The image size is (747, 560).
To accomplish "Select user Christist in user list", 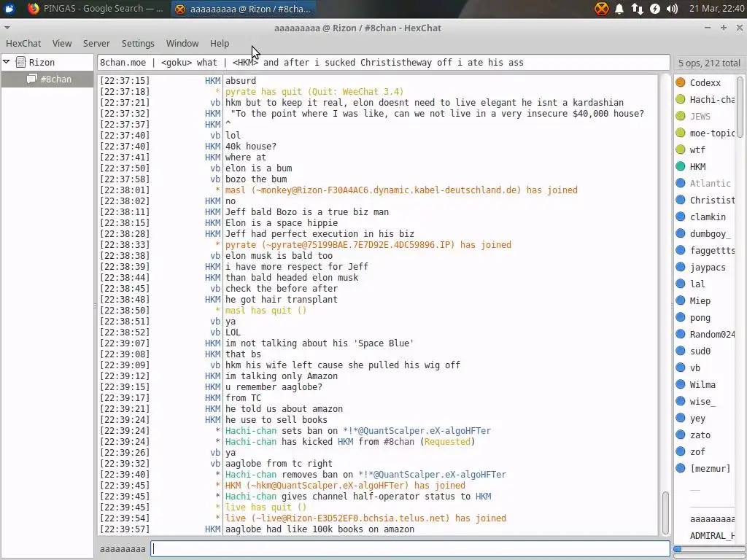I will (x=705, y=200).
